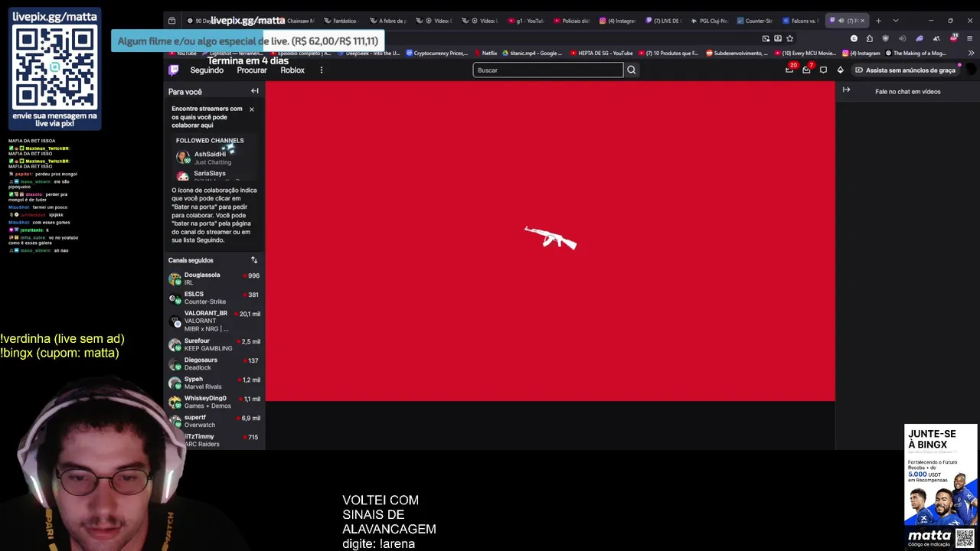The image size is (980, 551).
Task: Click the user profile avatar in Twitch header
Action: click(971, 70)
